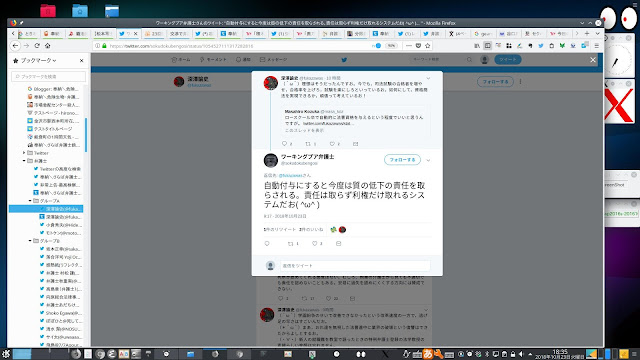Viewport: 640px width, 360px height.
Task: Switch to the tab with the X logo icon
Action: 458,33
